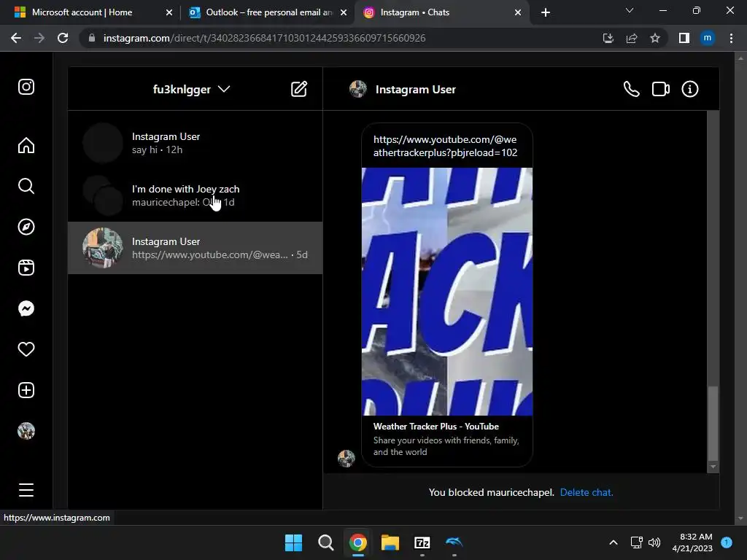
Task: Bookmark this page with star icon
Action: coord(655,38)
